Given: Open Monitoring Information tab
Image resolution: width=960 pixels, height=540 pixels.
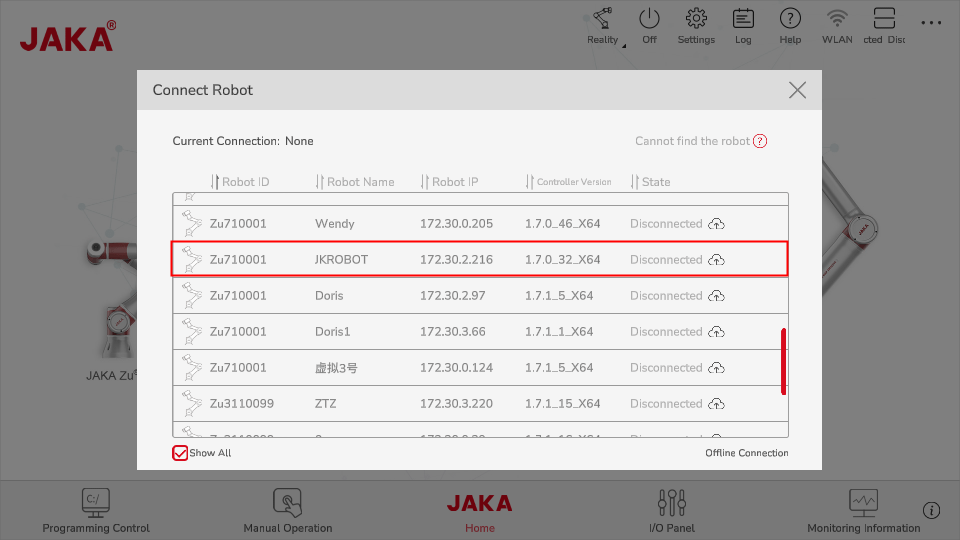Looking at the screenshot, I should (863, 510).
